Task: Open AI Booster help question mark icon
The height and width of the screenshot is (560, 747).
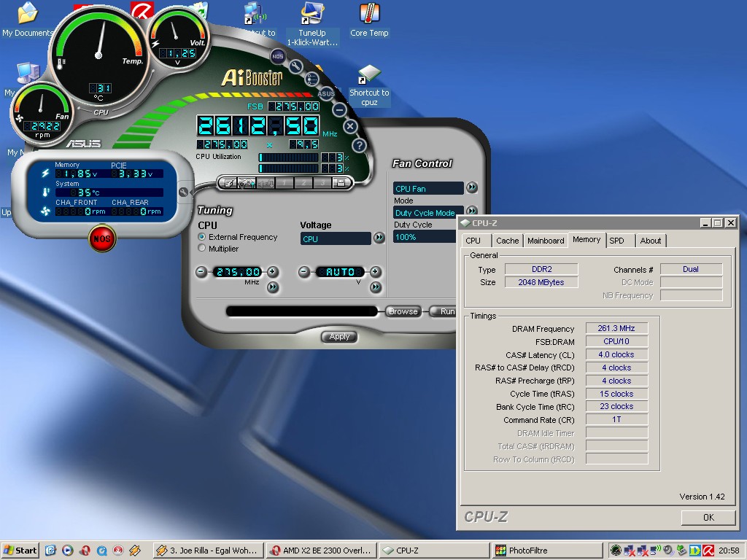Action: (x=359, y=145)
